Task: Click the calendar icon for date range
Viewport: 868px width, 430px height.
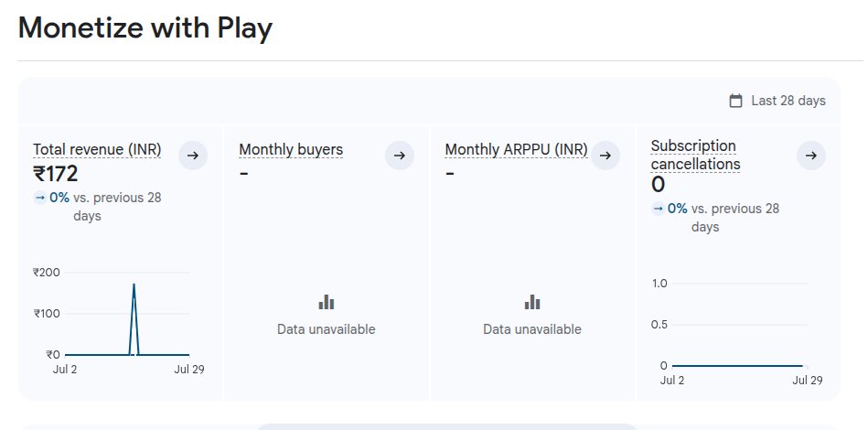Action: pyautogui.click(x=735, y=101)
